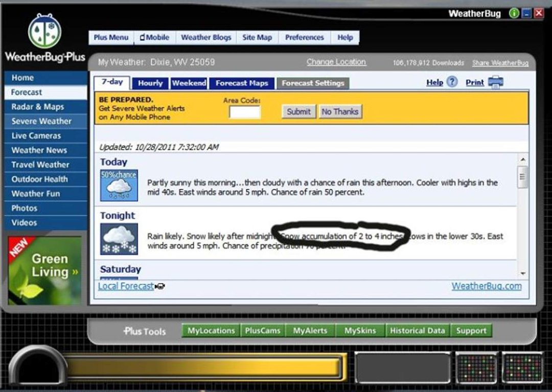Open the Site Map menu item

click(257, 37)
